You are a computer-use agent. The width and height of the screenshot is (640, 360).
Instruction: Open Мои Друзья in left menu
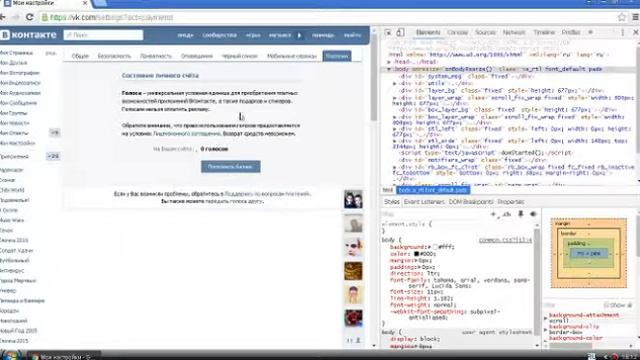[x=14, y=63]
